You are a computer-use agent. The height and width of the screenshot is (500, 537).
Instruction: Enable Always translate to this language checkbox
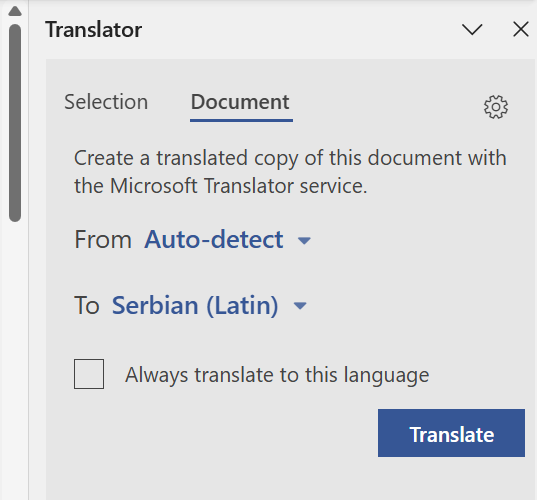coord(89,374)
